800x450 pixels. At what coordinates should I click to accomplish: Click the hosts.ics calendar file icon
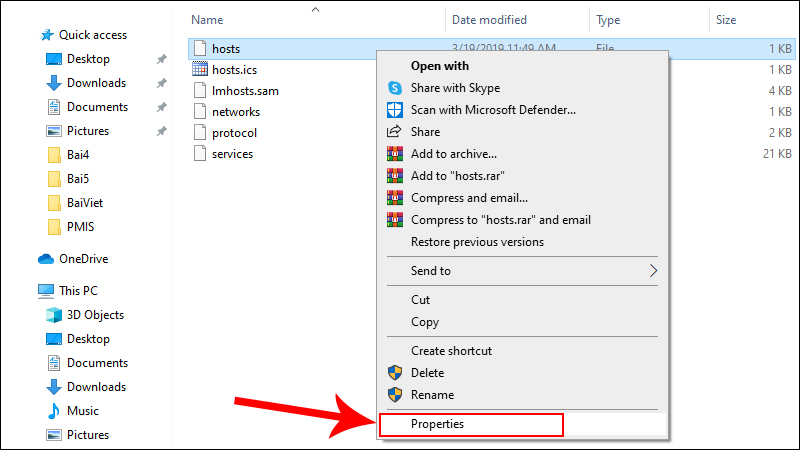click(199, 69)
